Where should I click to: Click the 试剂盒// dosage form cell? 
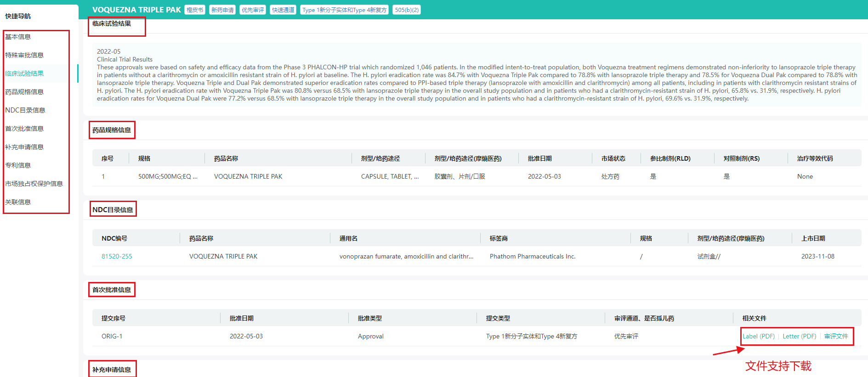coord(709,256)
